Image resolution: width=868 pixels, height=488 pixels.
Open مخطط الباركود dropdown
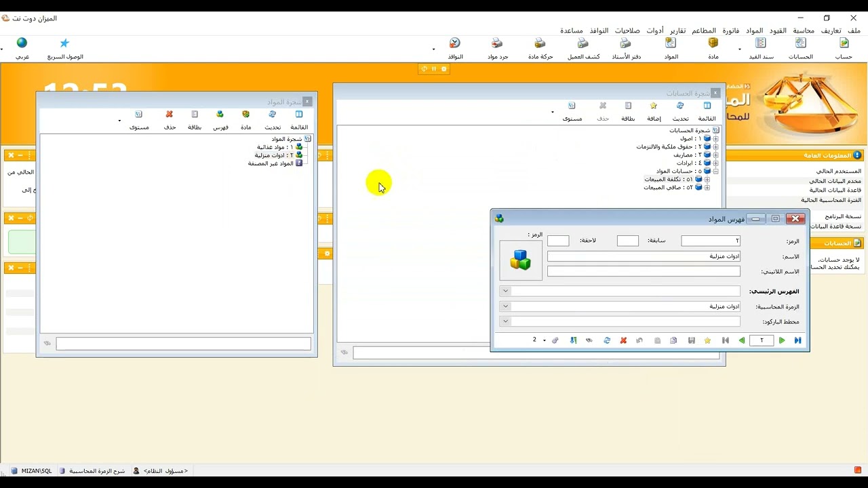505,321
